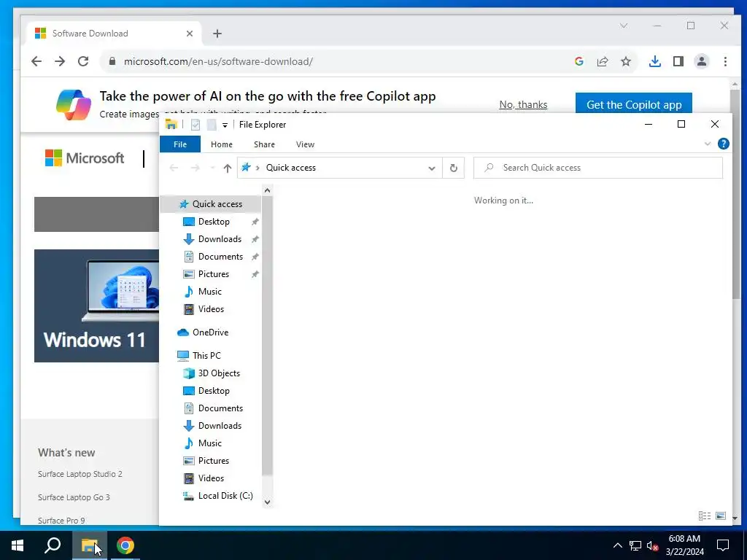Open the Windows Start menu
This screenshot has width=747, height=560.
click(18, 545)
